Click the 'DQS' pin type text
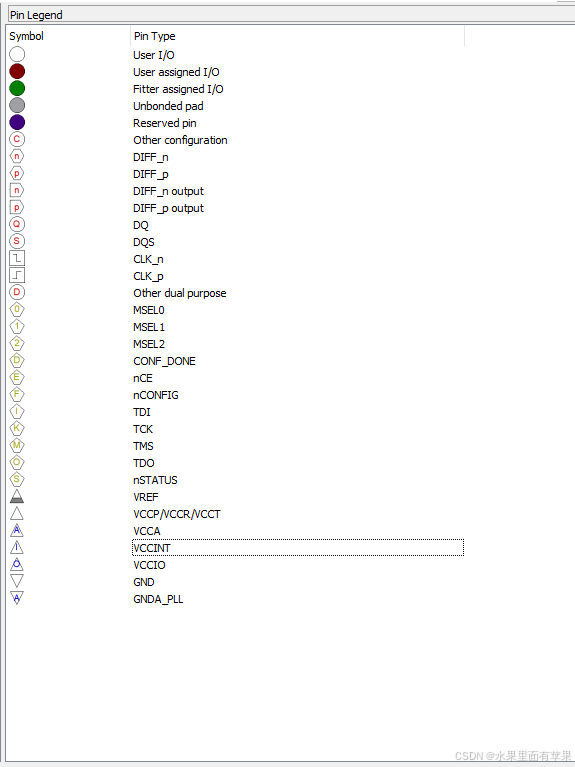This screenshot has width=575, height=767. [144, 242]
